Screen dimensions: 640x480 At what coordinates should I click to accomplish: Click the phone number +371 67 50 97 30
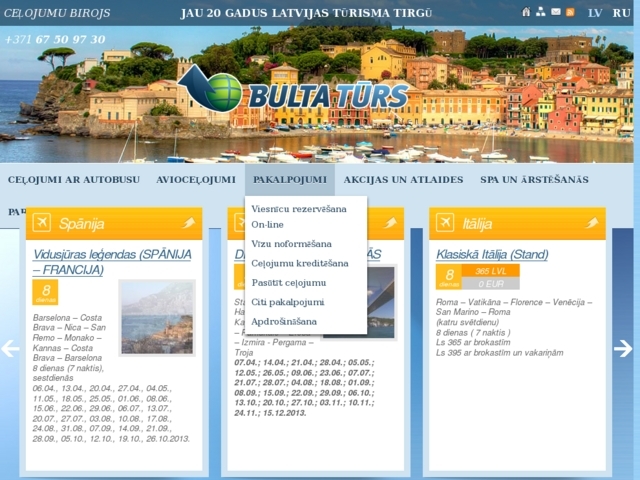coord(55,39)
